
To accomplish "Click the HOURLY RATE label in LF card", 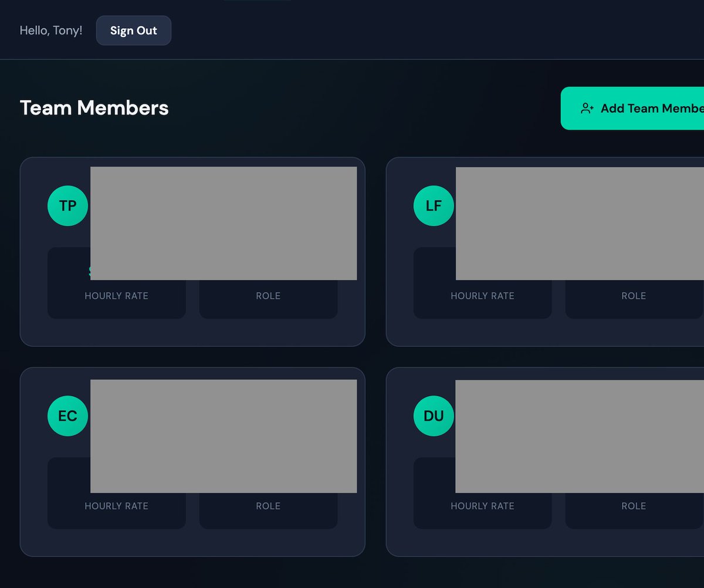I will coord(482,296).
